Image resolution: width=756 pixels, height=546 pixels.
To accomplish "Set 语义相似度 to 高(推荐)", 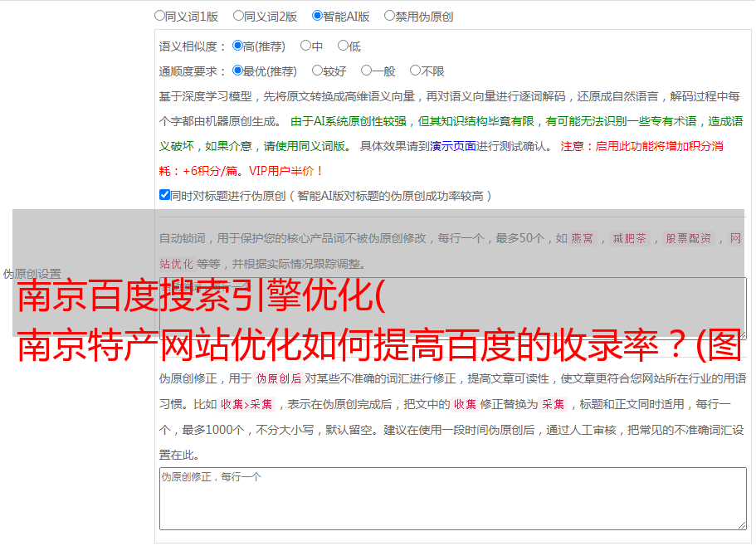I will [x=237, y=46].
